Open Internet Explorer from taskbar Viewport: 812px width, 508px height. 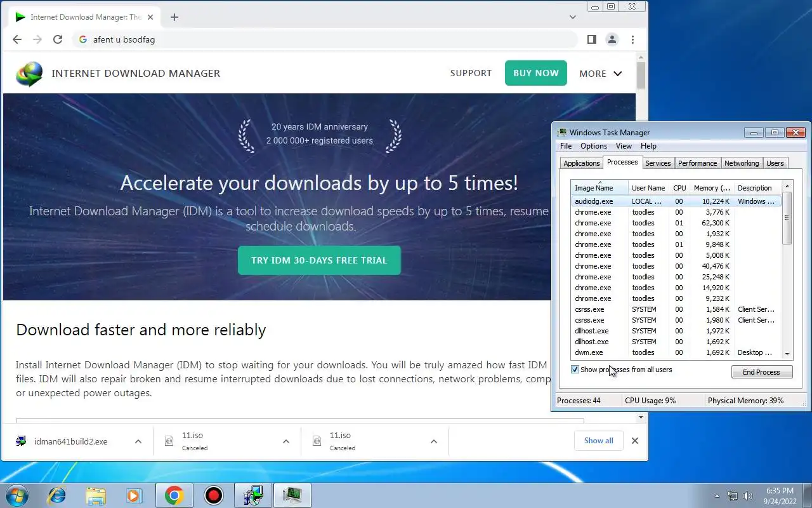coord(56,495)
